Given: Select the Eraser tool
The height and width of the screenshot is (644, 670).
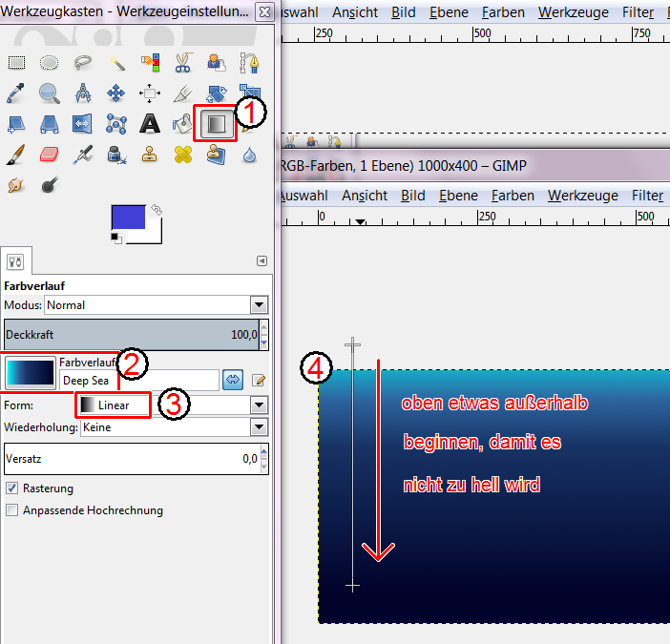Looking at the screenshot, I should 49,155.
